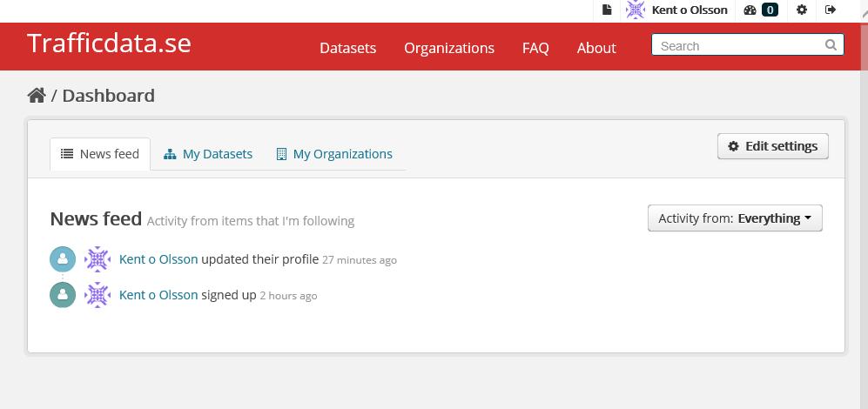Image resolution: width=868 pixels, height=409 pixels.
Task: Click the search magnifier icon
Action: [x=831, y=45]
